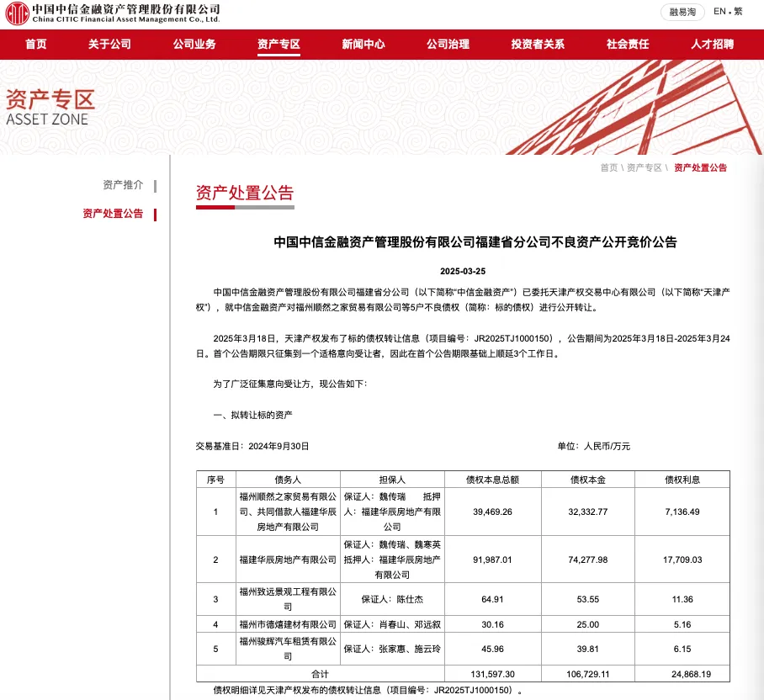Screen dimensions: 764x700
Task: Click table header 债务人
Action: click(288, 480)
